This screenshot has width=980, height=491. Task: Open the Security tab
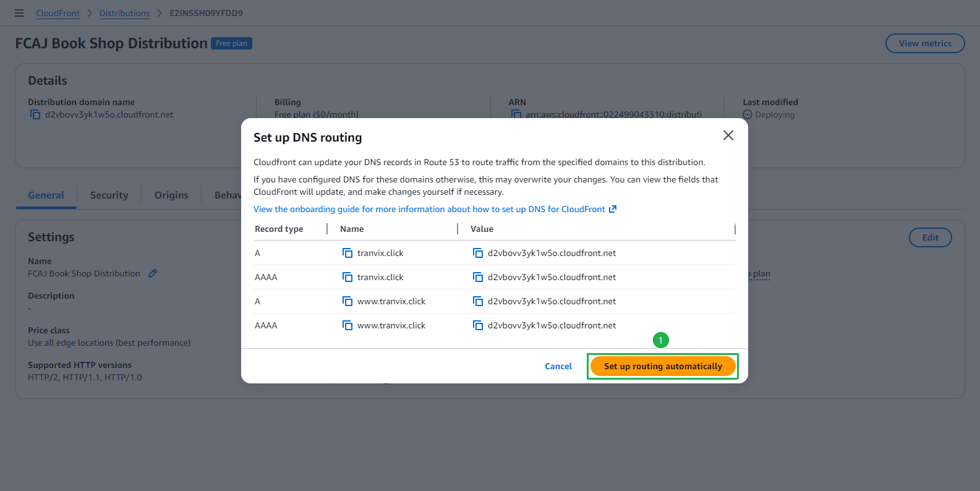click(109, 195)
